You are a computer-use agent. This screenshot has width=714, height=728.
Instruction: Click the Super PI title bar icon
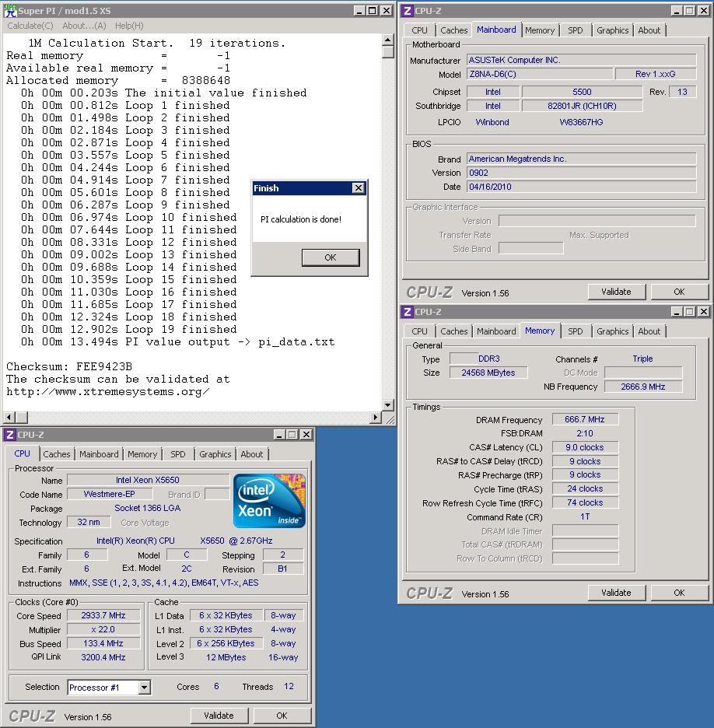[10, 10]
